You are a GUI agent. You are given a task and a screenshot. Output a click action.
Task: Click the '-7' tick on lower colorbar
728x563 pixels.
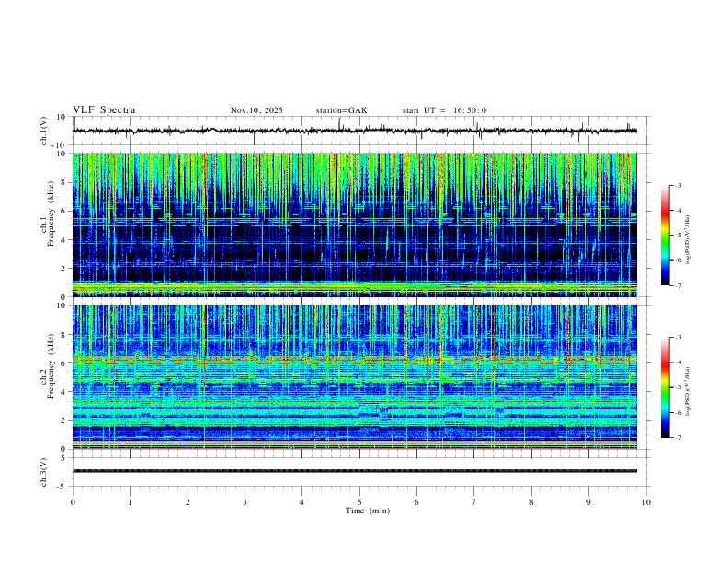(677, 437)
